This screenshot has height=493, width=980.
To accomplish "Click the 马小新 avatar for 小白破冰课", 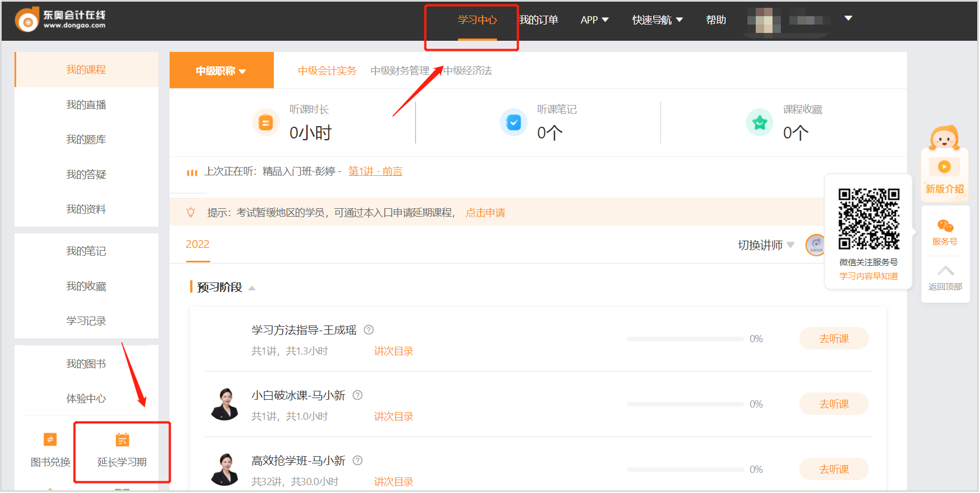I will (x=225, y=404).
